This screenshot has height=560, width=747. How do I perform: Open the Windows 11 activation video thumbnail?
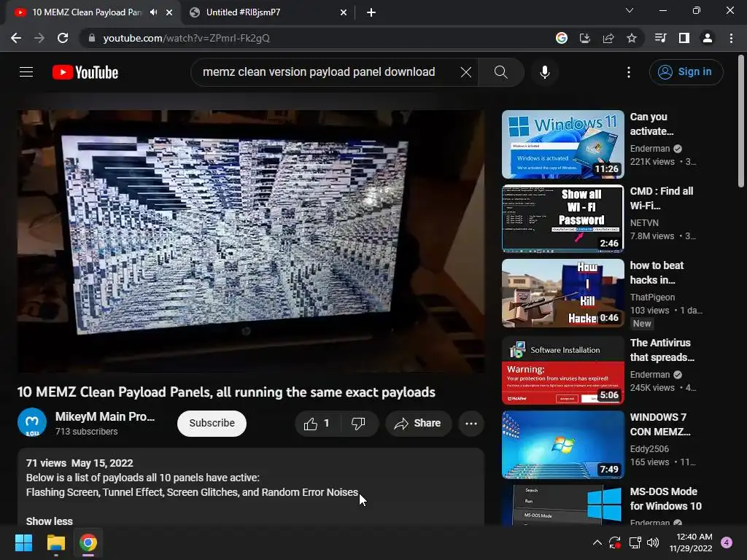[x=562, y=144]
